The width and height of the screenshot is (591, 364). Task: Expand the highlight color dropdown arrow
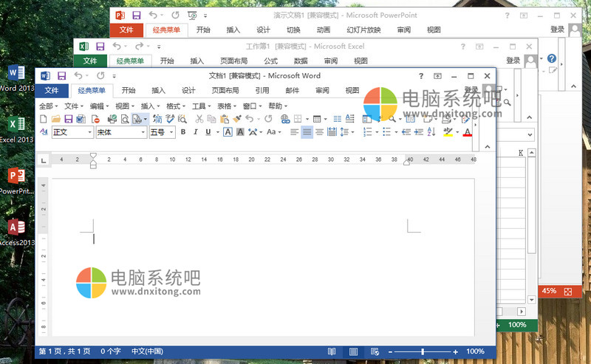[x=457, y=132]
